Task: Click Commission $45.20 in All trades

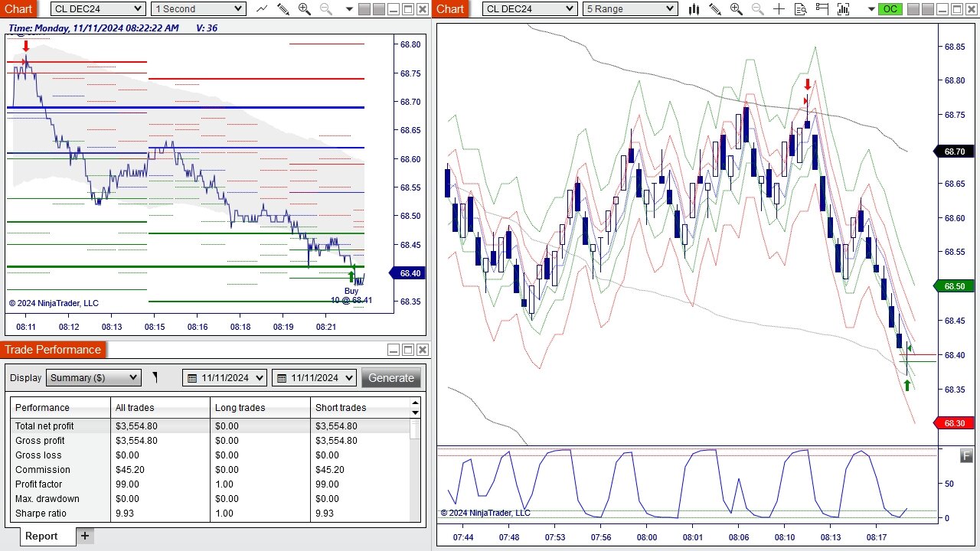Action: coord(131,469)
